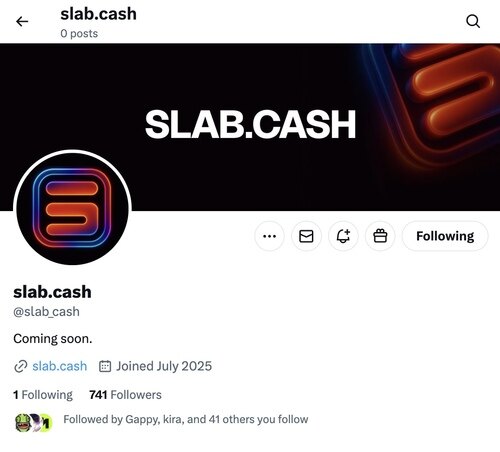The height and width of the screenshot is (452, 500).
Task: Open the slab.cash website link
Action: [60, 366]
